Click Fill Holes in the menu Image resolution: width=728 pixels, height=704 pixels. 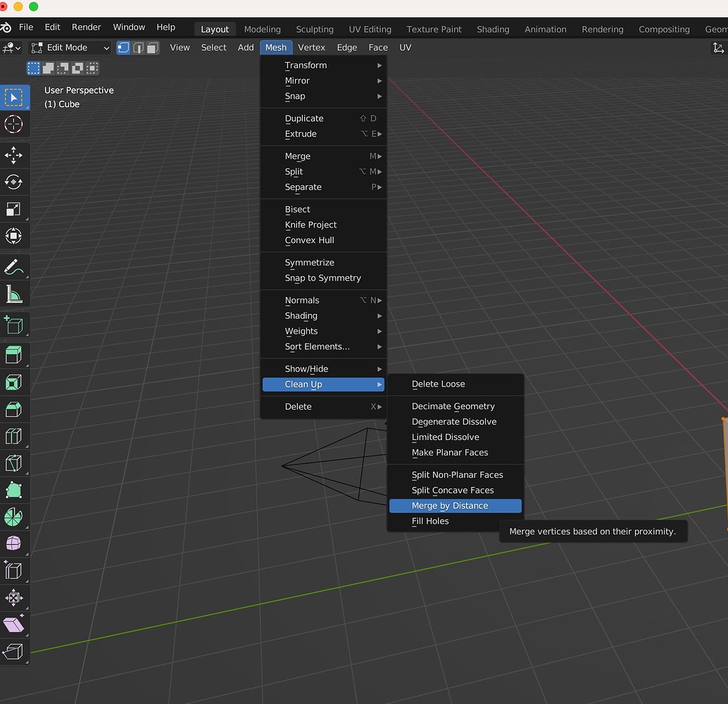click(x=430, y=521)
